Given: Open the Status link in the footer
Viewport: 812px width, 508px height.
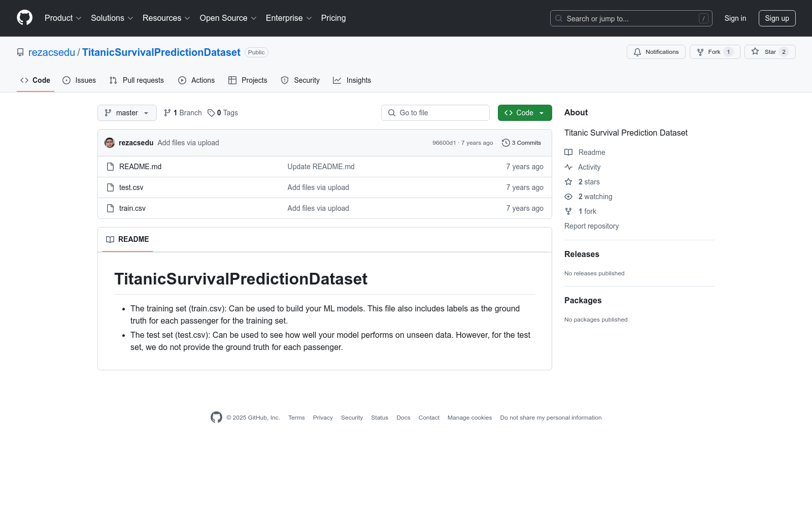Looking at the screenshot, I should (380, 418).
